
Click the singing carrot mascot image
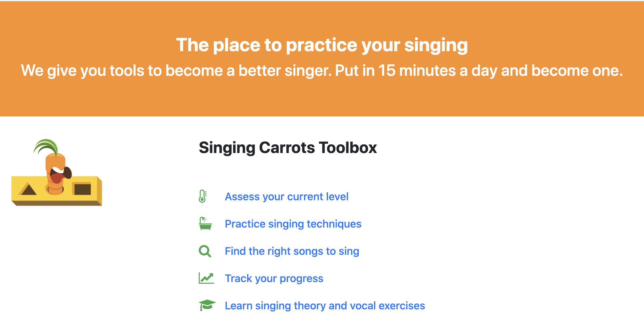[57, 172]
